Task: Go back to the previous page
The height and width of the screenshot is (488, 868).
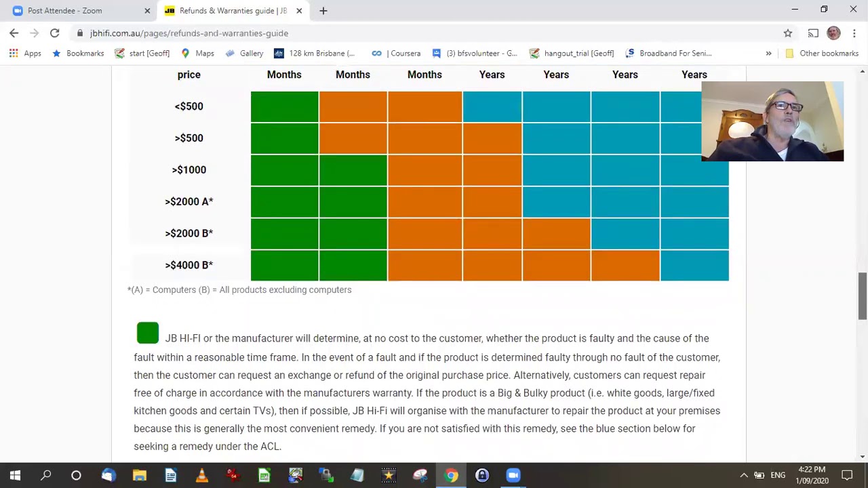Action: 14,33
